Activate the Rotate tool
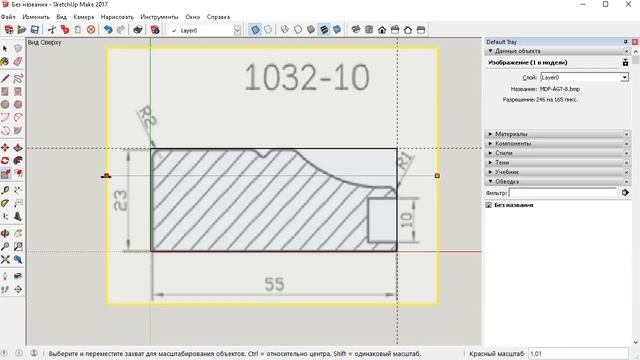Screen dimensions: 640x360 [5, 160]
